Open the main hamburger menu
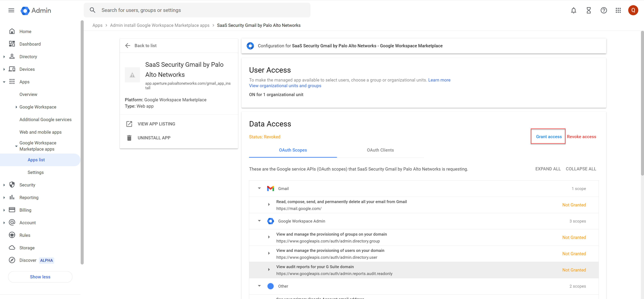The width and height of the screenshot is (644, 299). point(11,10)
